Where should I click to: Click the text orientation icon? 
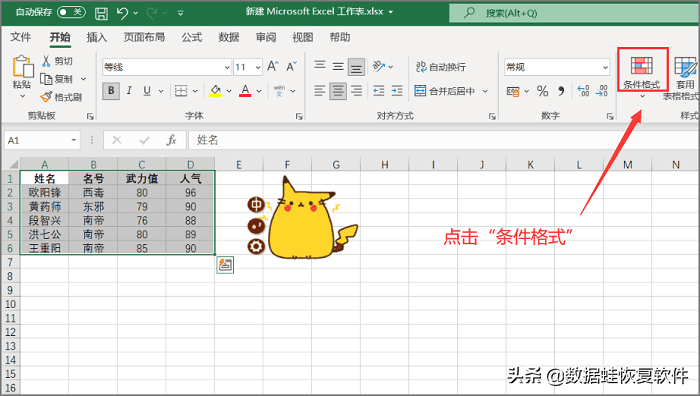[379, 67]
